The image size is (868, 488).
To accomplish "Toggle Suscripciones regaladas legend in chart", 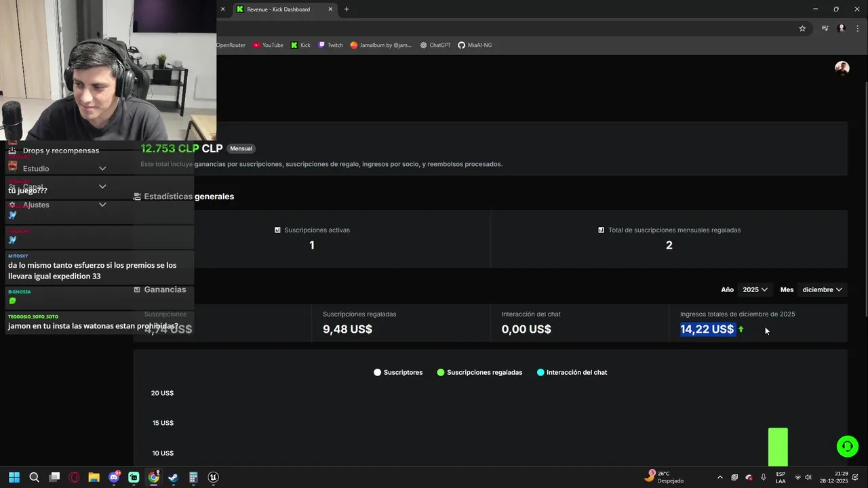I will 479,372.
